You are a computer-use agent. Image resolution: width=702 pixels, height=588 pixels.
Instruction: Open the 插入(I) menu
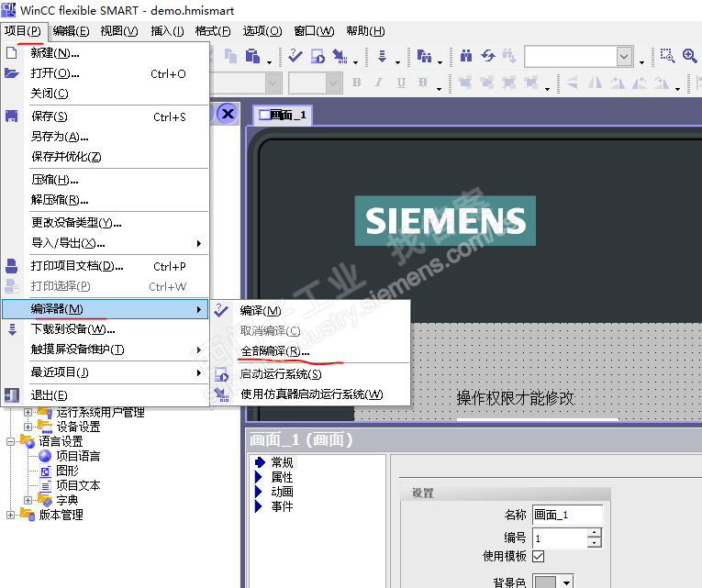click(x=167, y=31)
